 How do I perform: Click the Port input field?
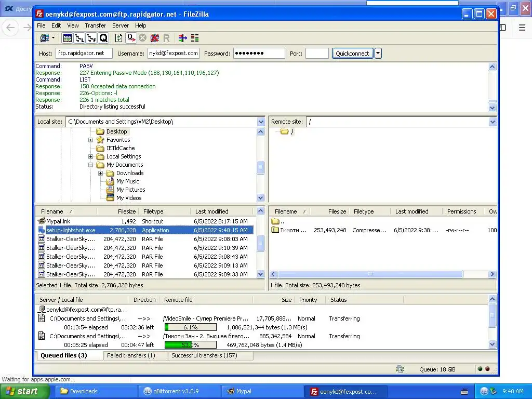(317, 54)
